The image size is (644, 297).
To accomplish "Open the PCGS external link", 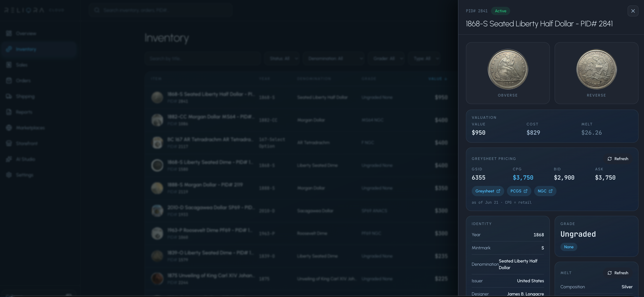I will 519,191.
